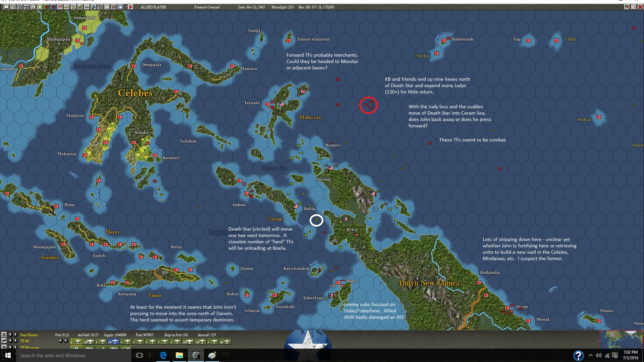Select the base flag at Talaud-eilanden
644x362 pixels.
(x=289, y=41)
